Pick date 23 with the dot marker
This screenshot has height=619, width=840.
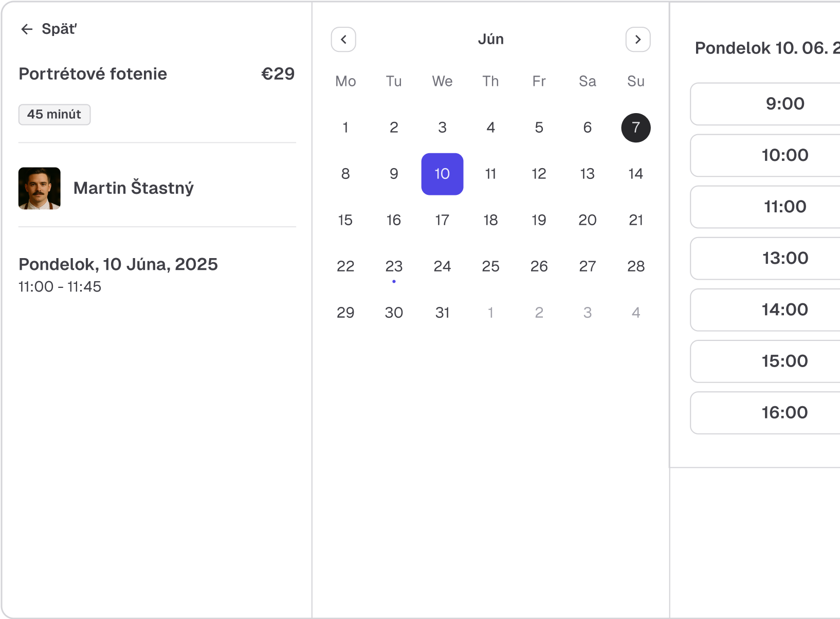tap(394, 266)
